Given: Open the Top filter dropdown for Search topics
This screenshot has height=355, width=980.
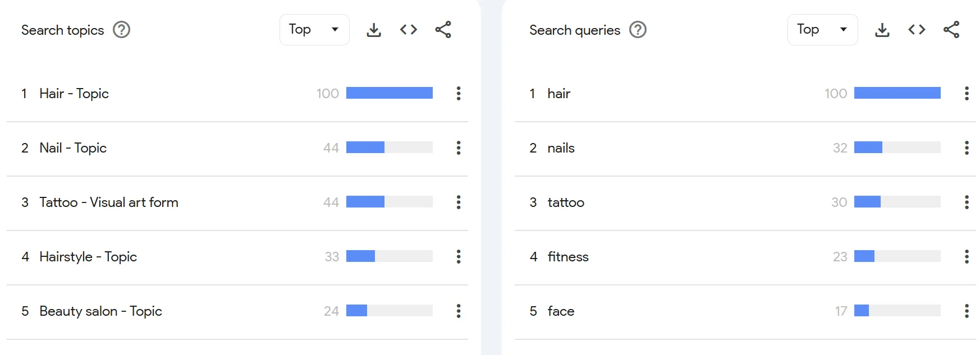Looking at the screenshot, I should [x=314, y=30].
